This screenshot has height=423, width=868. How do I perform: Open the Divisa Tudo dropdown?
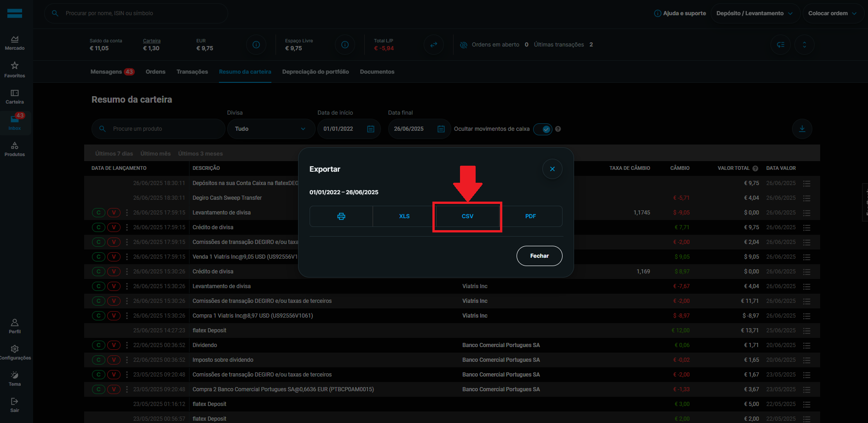271,129
